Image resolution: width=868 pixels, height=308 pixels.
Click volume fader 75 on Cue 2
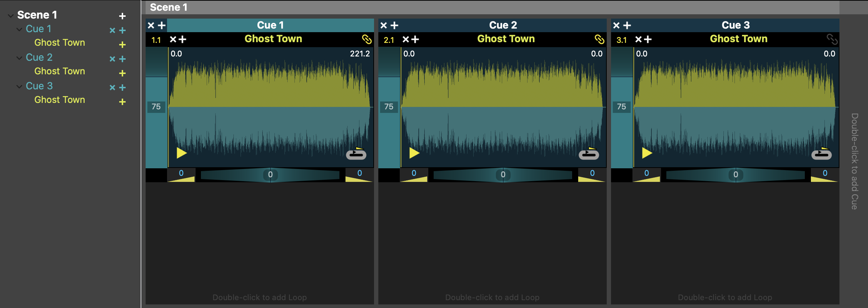click(x=389, y=106)
